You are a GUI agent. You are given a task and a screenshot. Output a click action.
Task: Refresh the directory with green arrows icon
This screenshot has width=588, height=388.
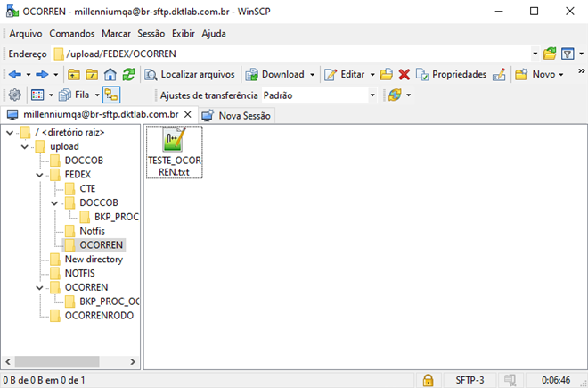click(128, 74)
